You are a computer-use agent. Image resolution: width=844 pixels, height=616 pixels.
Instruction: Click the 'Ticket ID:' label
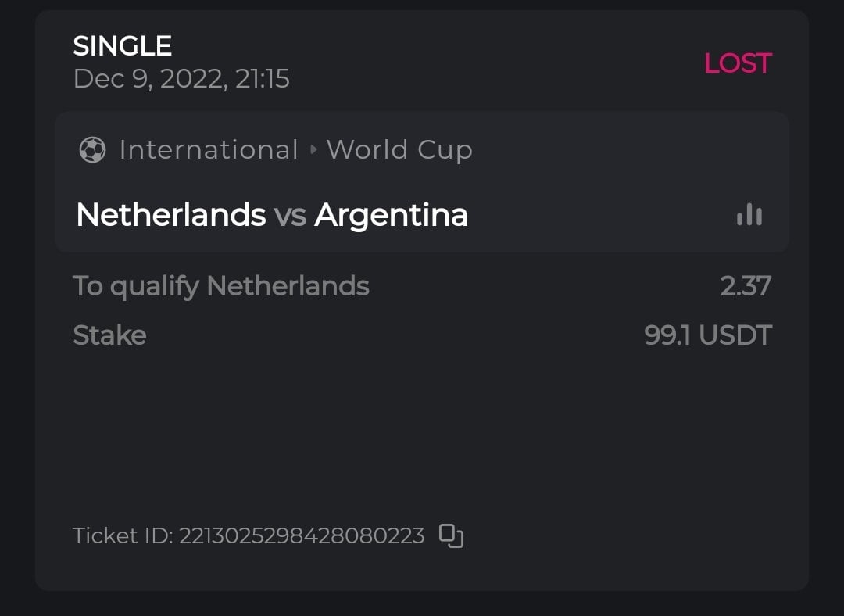123,536
